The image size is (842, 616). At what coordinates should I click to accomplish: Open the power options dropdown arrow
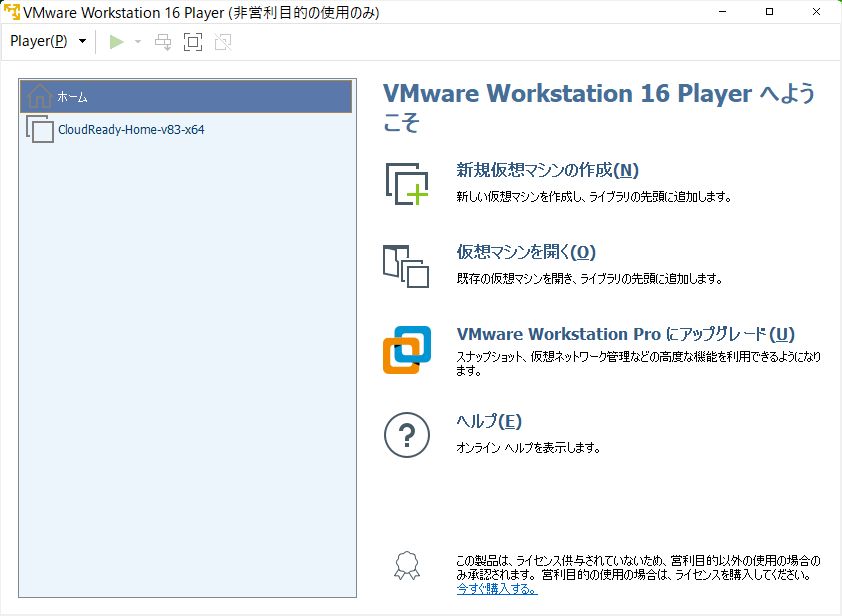pyautogui.click(x=138, y=41)
